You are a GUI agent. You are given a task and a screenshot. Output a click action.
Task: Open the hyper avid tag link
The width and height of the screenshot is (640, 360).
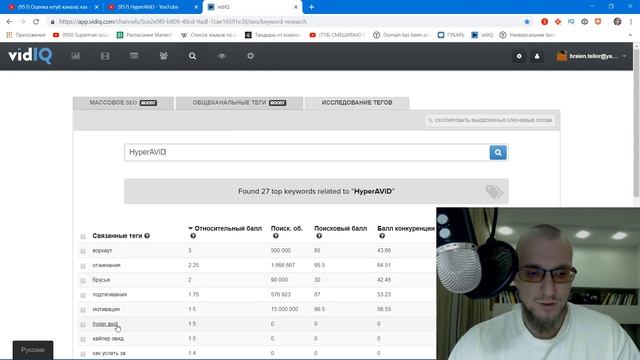(x=105, y=324)
